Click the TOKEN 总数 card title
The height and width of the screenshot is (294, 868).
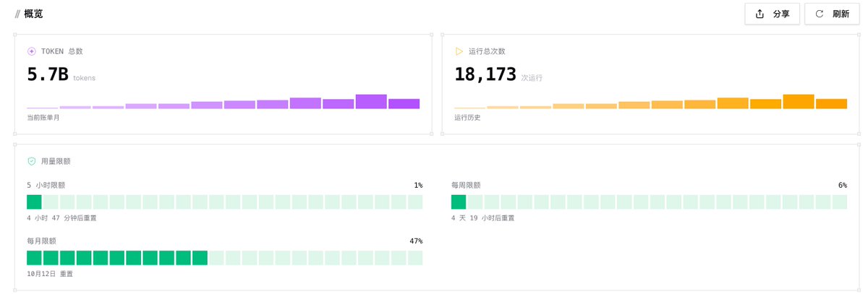pyautogui.click(x=62, y=51)
